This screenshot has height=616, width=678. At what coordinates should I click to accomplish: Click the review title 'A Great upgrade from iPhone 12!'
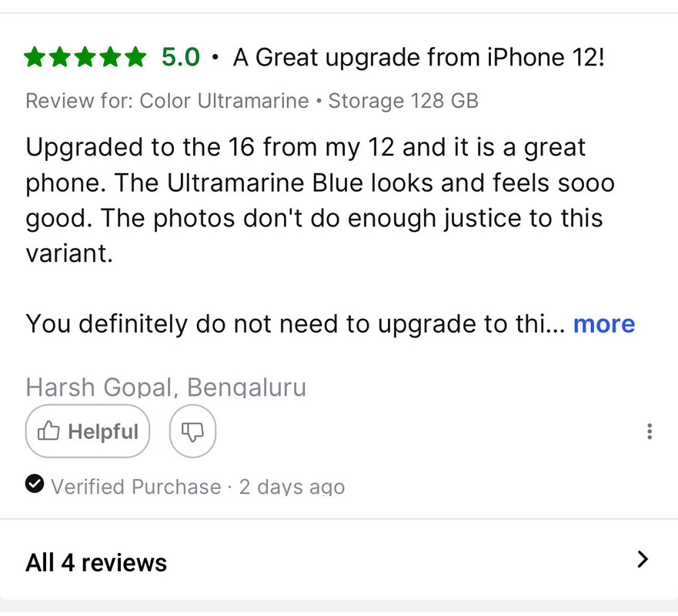pos(419,57)
